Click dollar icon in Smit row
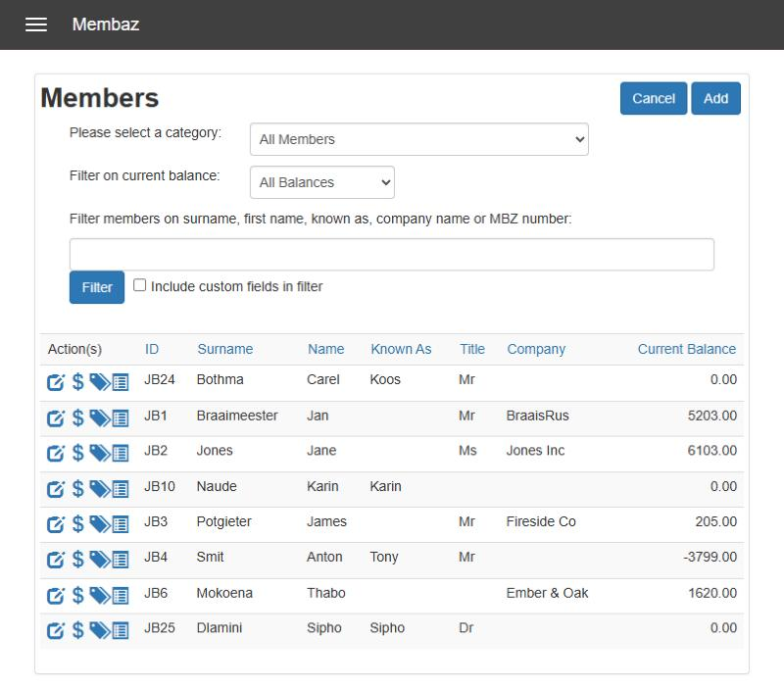 (x=77, y=559)
